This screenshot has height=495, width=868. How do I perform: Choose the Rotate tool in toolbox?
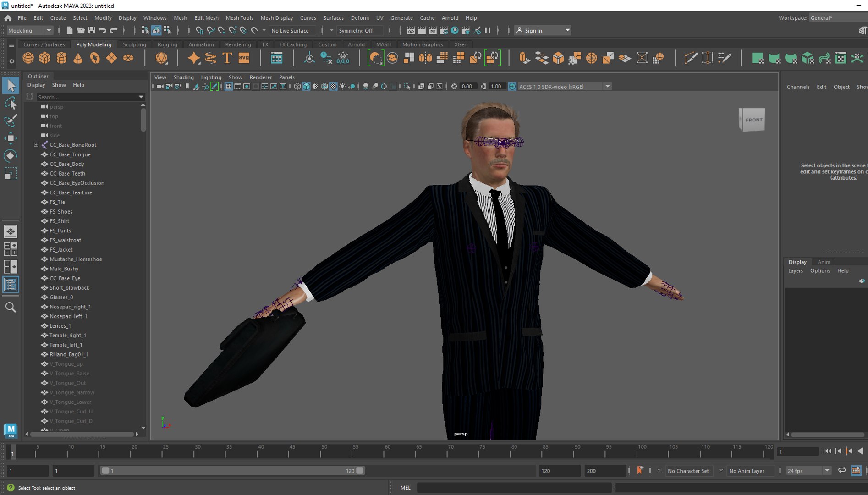point(11,156)
